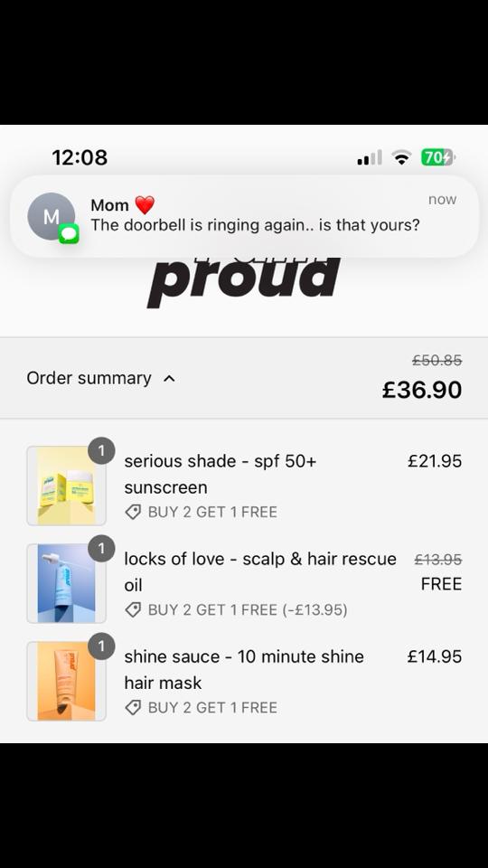Tap FREE price on rescue oil
Image resolution: width=488 pixels, height=868 pixels.
pyautogui.click(x=441, y=584)
